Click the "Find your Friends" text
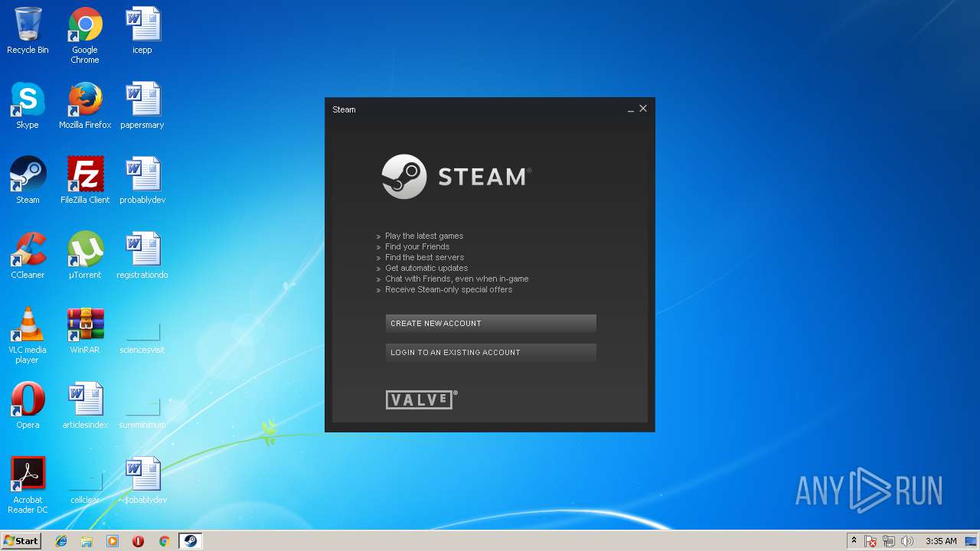The height and width of the screenshot is (551, 980). pos(417,246)
